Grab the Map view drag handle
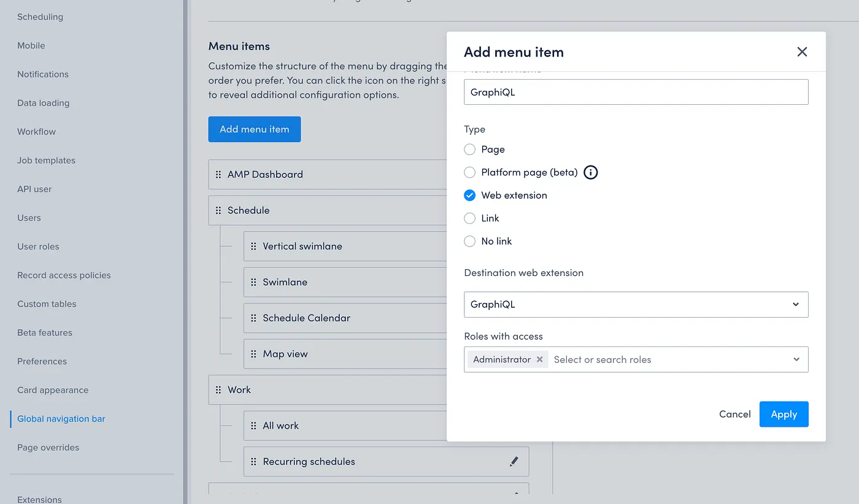The width and height of the screenshot is (859, 504). point(253,354)
